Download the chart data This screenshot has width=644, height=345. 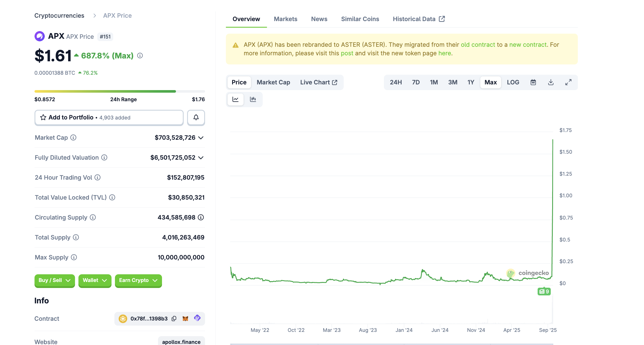[x=551, y=82]
